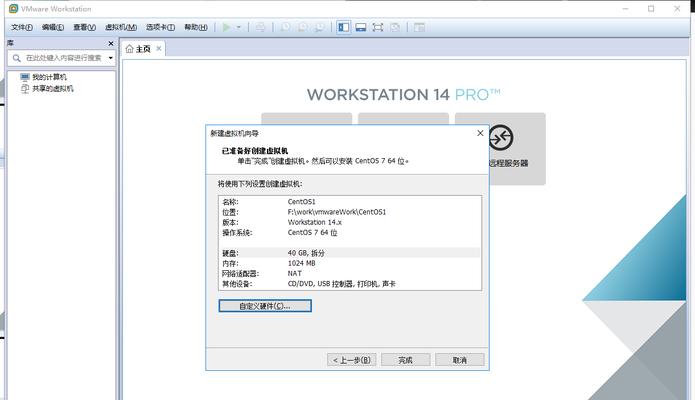The image size is (695, 400).
Task: Click the 自定义硬件(C)... button
Action: pos(265,306)
